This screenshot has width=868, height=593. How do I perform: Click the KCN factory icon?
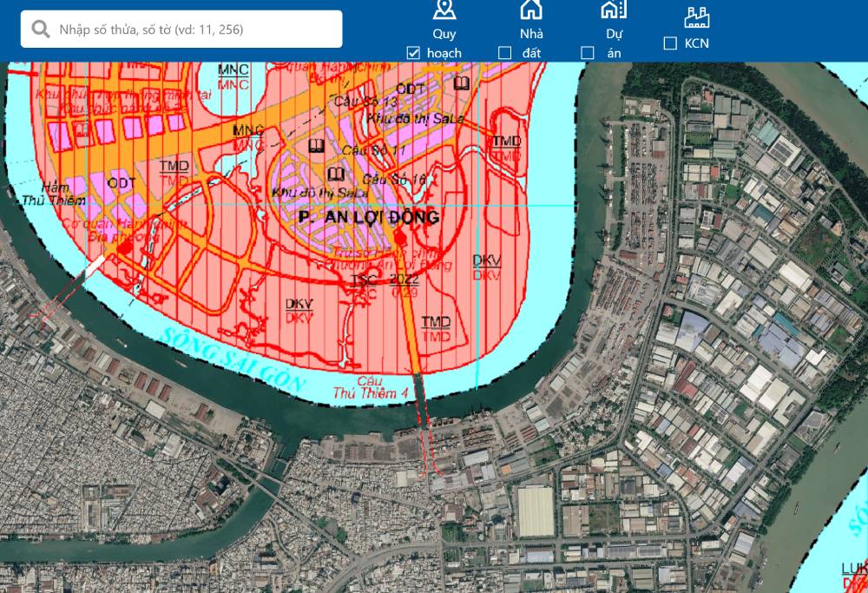(x=696, y=16)
